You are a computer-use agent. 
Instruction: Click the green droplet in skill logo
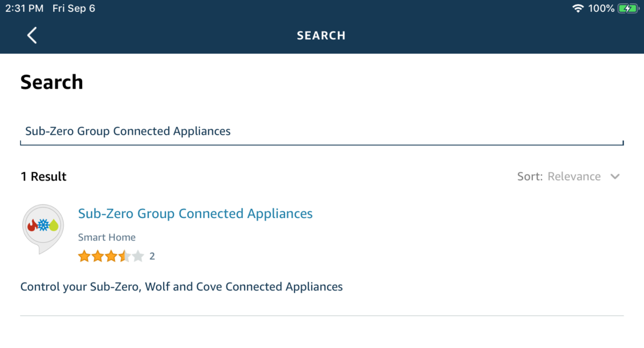click(54, 225)
